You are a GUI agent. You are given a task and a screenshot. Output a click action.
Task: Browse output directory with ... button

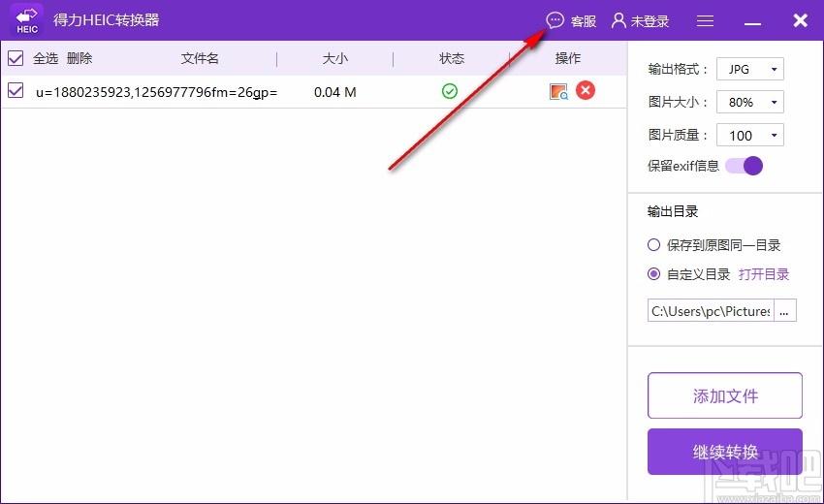784,310
